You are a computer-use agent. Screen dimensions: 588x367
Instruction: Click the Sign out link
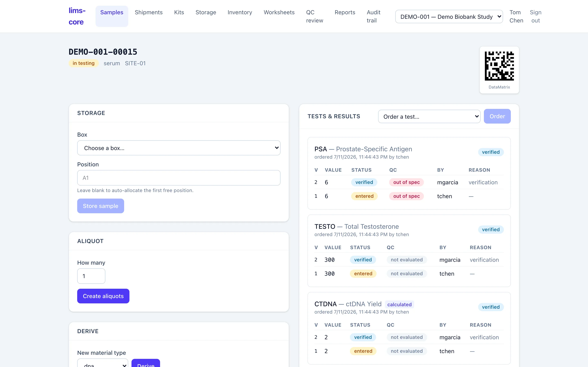(x=536, y=16)
